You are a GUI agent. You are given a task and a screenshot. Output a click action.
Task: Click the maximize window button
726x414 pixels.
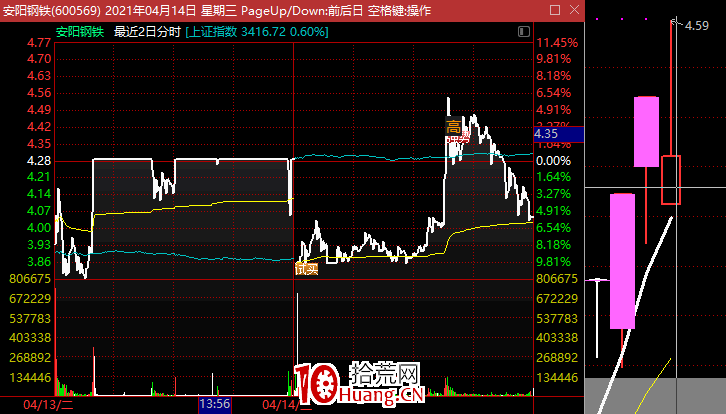click(555, 10)
